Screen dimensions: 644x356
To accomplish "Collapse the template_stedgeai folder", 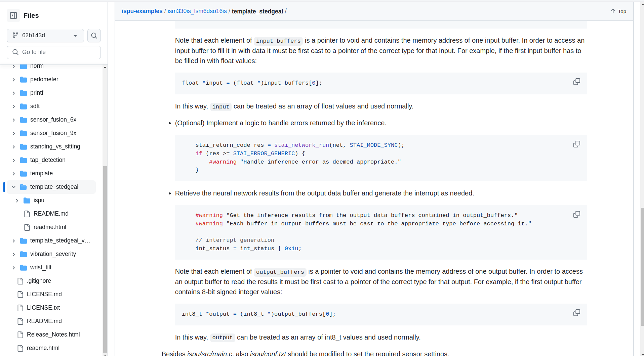I will tap(13, 187).
